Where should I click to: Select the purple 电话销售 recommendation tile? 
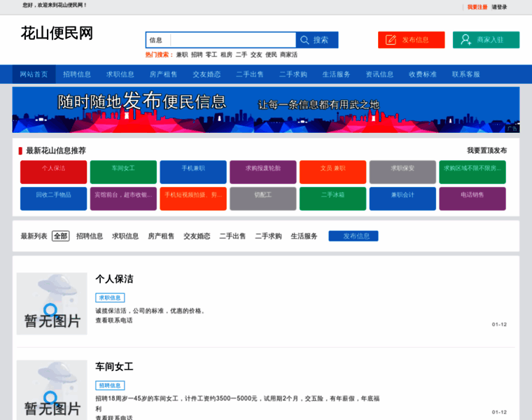(472, 199)
